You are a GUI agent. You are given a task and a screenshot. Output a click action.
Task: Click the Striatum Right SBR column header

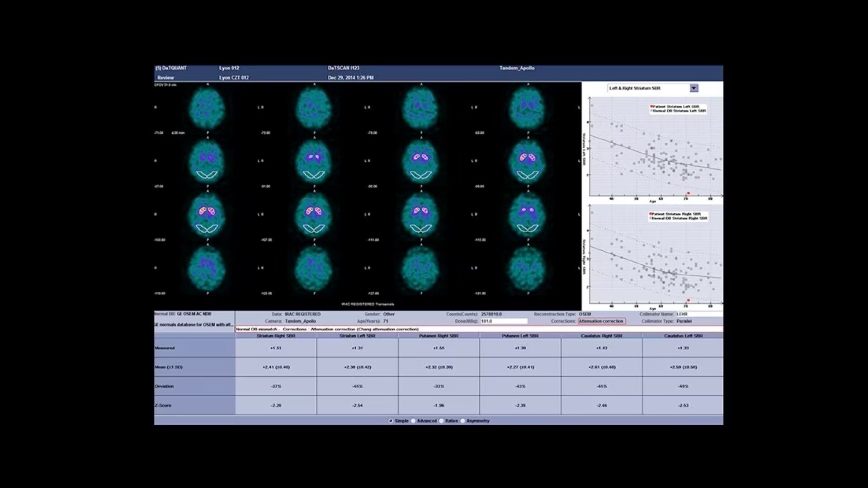[x=275, y=336]
